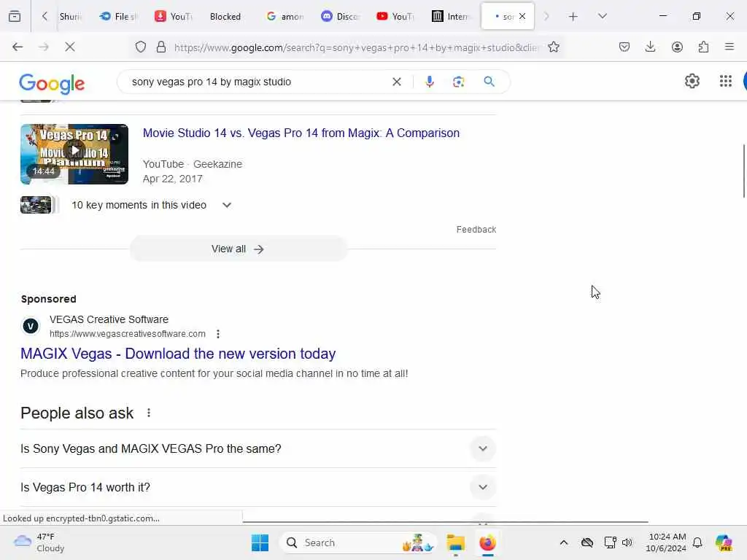The image size is (747, 560).
Task: Switch to the Blocked tab
Action: tap(225, 16)
